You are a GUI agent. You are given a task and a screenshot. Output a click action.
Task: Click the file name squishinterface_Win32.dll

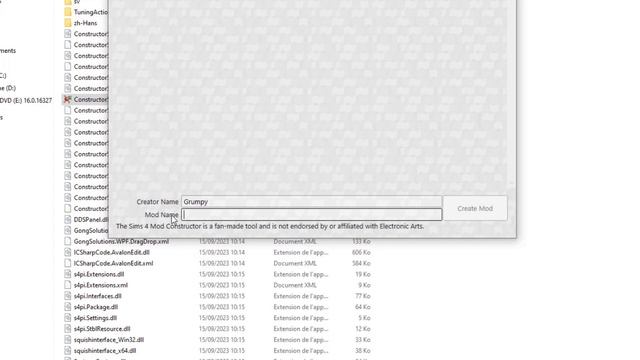click(109, 340)
